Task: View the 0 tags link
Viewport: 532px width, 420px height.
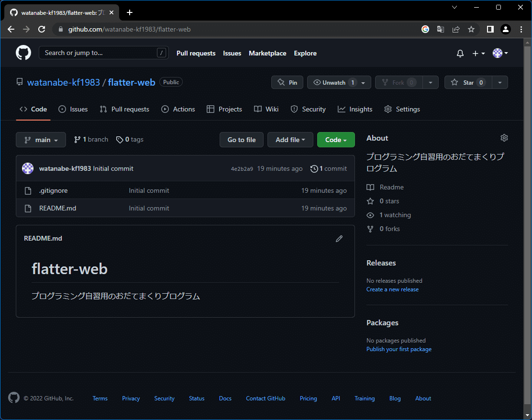Action: coord(130,139)
